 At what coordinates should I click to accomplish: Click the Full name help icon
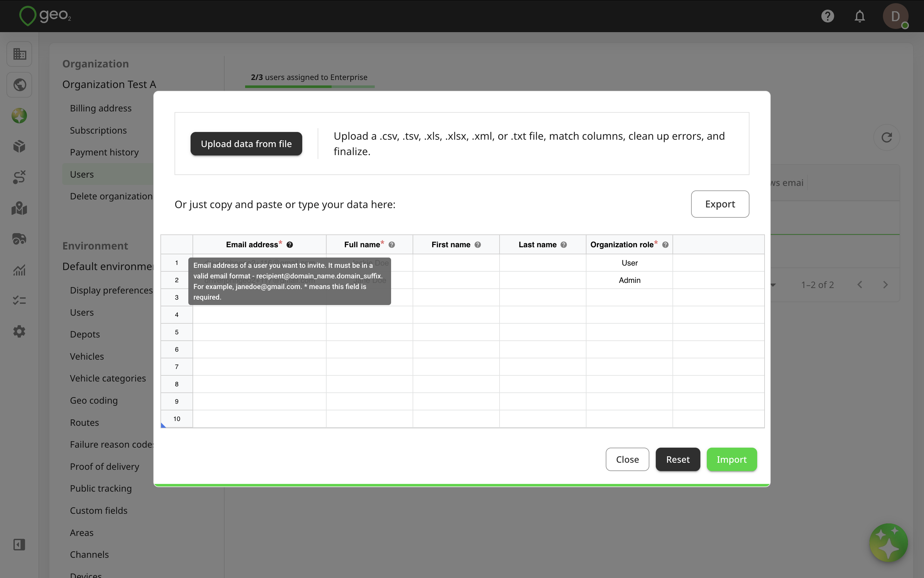click(x=392, y=245)
